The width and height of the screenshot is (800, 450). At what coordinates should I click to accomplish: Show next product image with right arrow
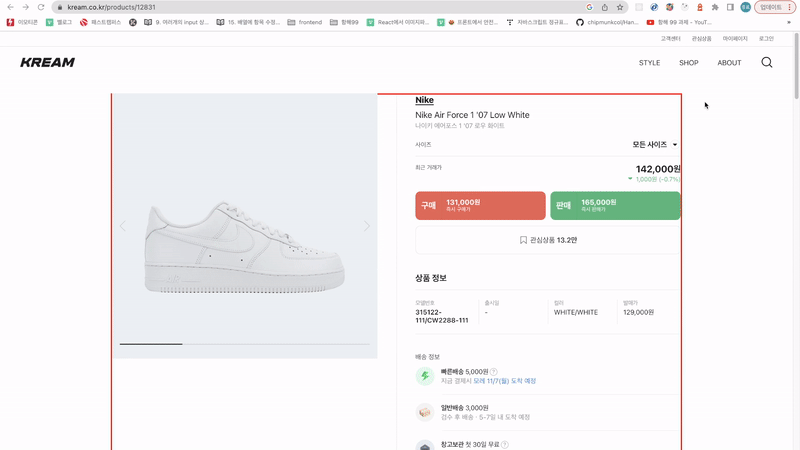tap(366, 226)
